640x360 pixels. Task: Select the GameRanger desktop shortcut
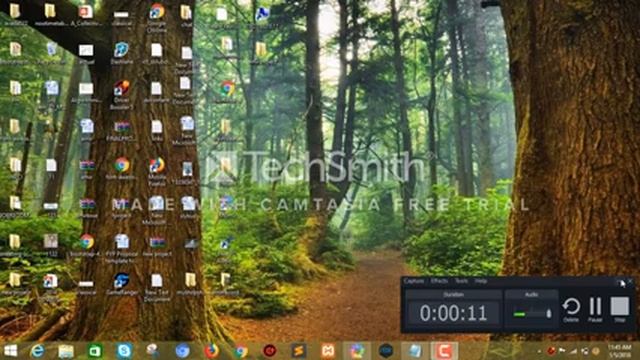pyautogui.click(x=122, y=284)
